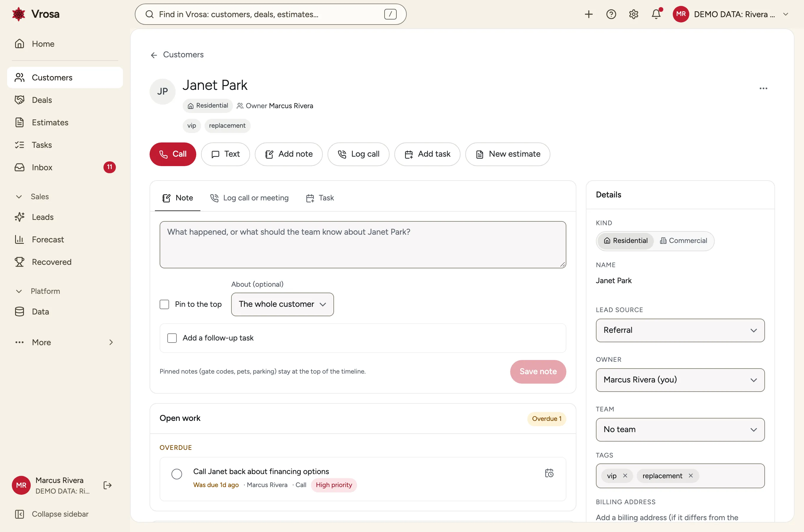Viewport: 804px width, 532px height.
Task: Open Data under Platform
Action: (x=65, y=312)
